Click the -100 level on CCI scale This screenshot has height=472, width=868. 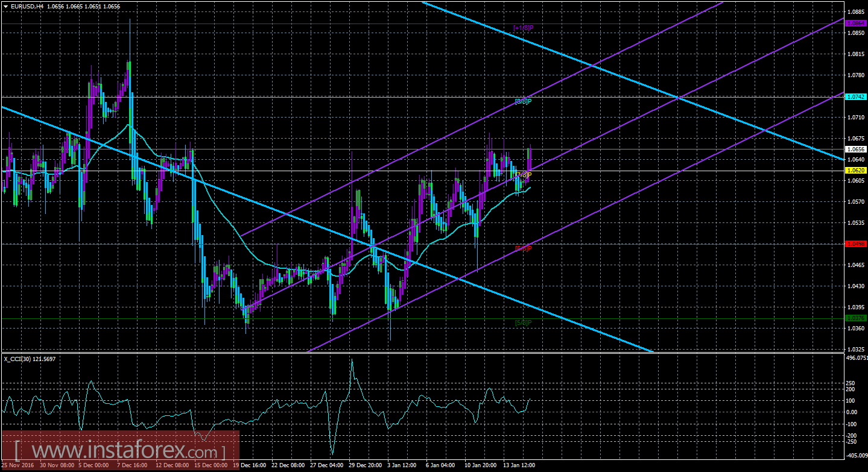click(852, 424)
